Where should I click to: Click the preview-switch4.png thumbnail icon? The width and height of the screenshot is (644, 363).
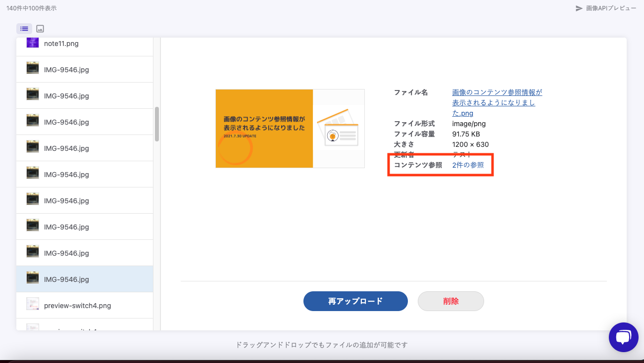[33, 305]
